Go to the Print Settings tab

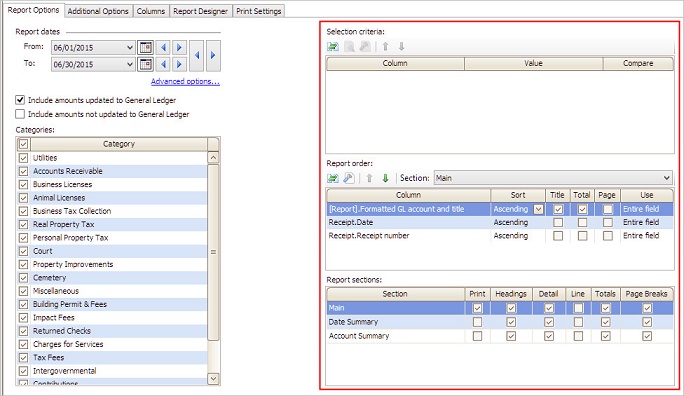[x=259, y=11]
